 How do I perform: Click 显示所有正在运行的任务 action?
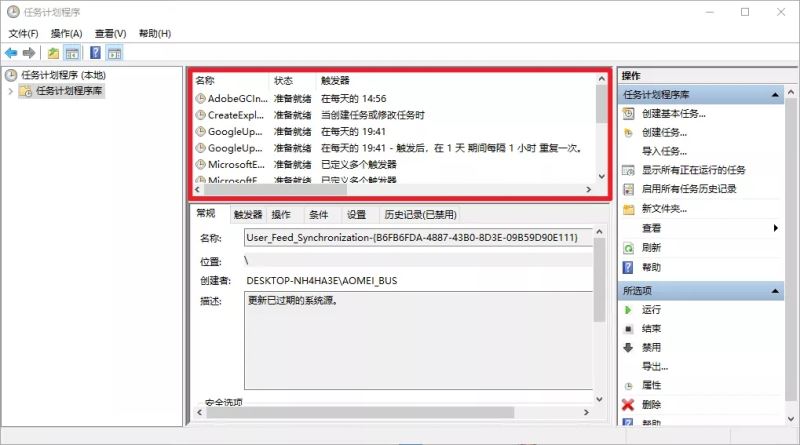pos(693,170)
